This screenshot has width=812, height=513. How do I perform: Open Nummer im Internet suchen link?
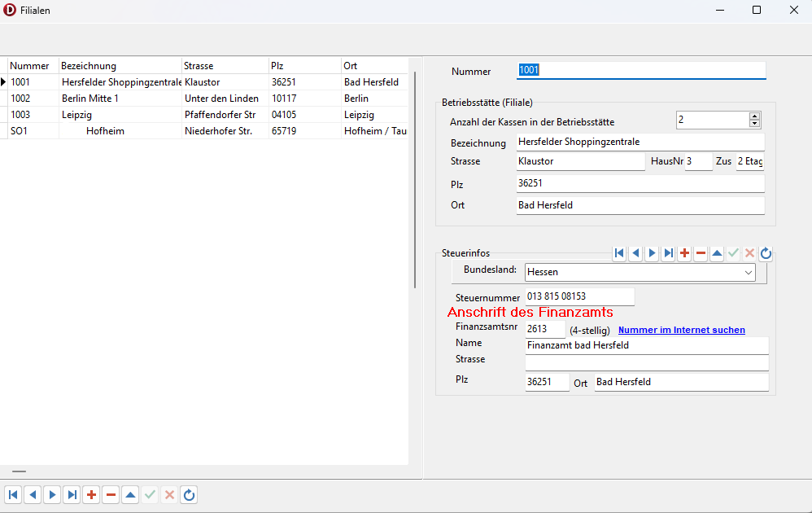click(x=682, y=330)
